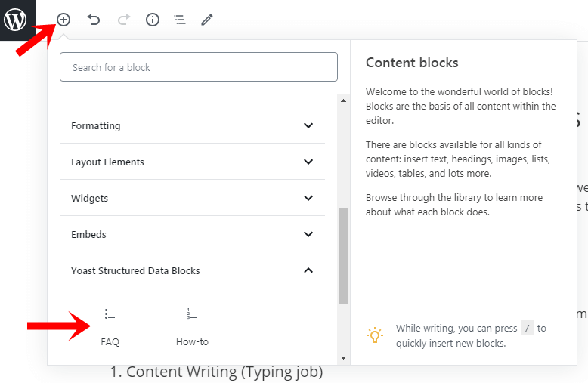This screenshot has width=588, height=383.
Task: Collapse Yoast Structured Data Blocks section
Action: pos(192,270)
